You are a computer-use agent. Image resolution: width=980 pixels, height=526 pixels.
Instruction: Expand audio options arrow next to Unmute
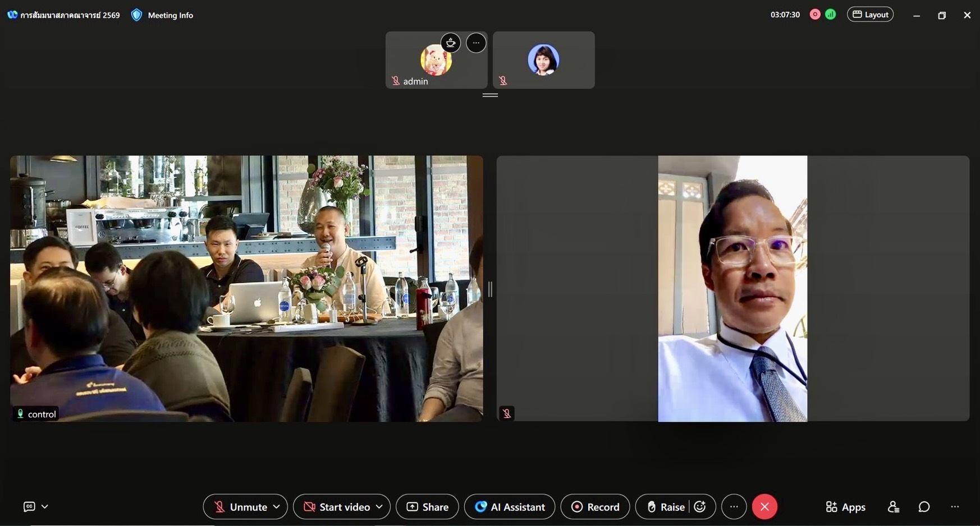tap(277, 507)
